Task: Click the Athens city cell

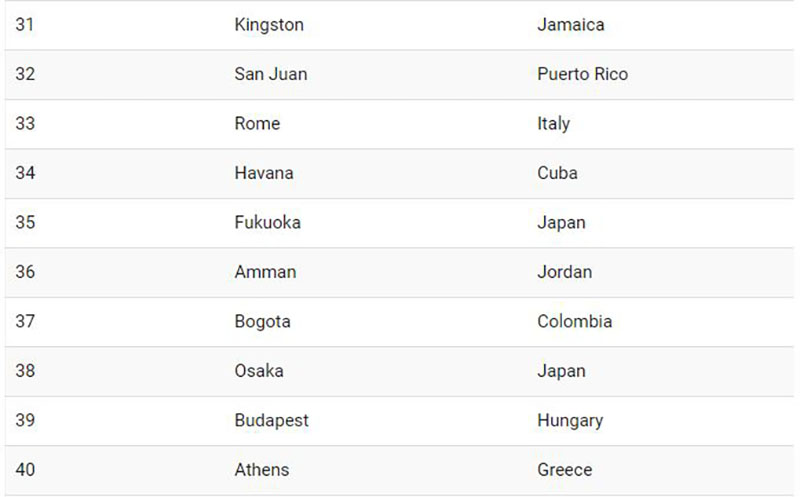Action: coord(261,470)
